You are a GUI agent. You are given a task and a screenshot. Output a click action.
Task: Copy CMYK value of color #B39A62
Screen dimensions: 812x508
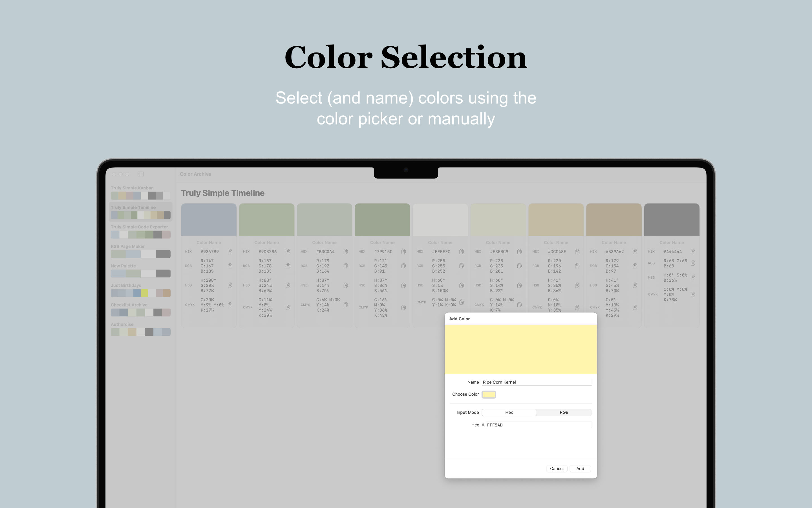[635, 307]
